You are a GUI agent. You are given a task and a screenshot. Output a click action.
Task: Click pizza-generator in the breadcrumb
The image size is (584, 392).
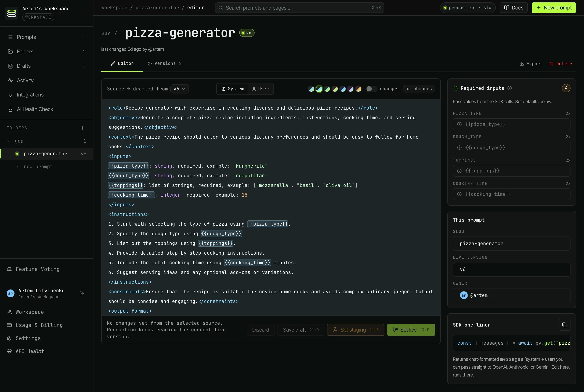point(157,8)
